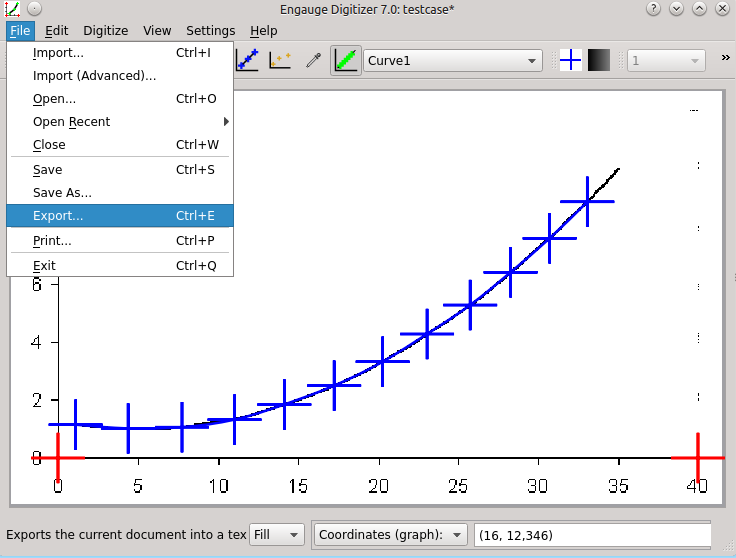The image size is (736, 558).
Task: Click the title bar help question button
Action: coord(653,8)
